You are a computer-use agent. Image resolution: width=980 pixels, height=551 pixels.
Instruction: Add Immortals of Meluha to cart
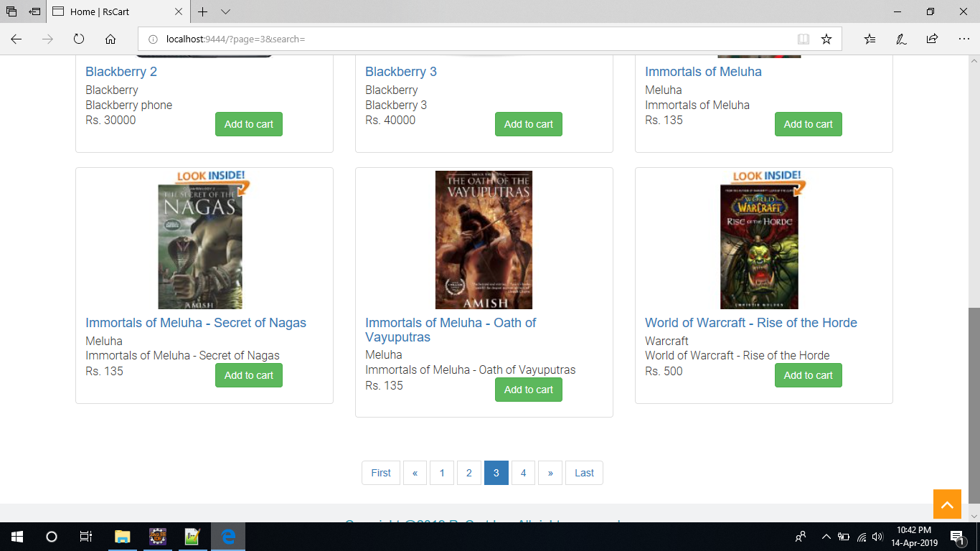coord(809,124)
